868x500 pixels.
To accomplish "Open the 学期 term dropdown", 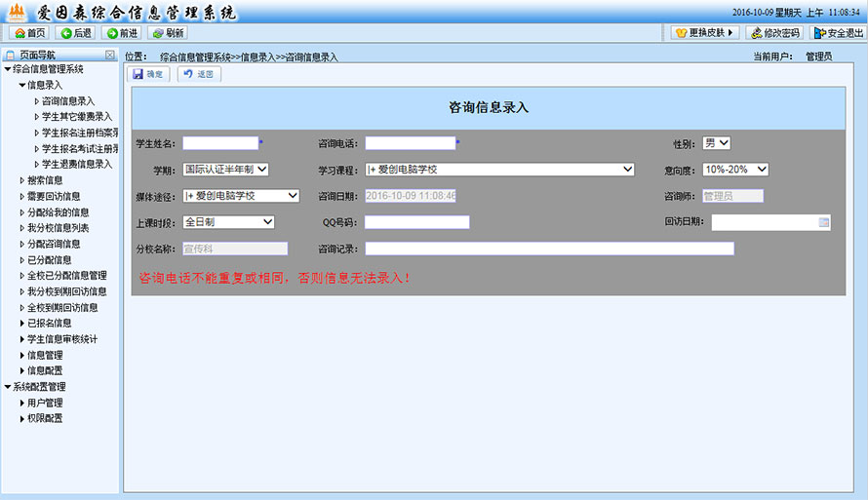I will (225, 170).
